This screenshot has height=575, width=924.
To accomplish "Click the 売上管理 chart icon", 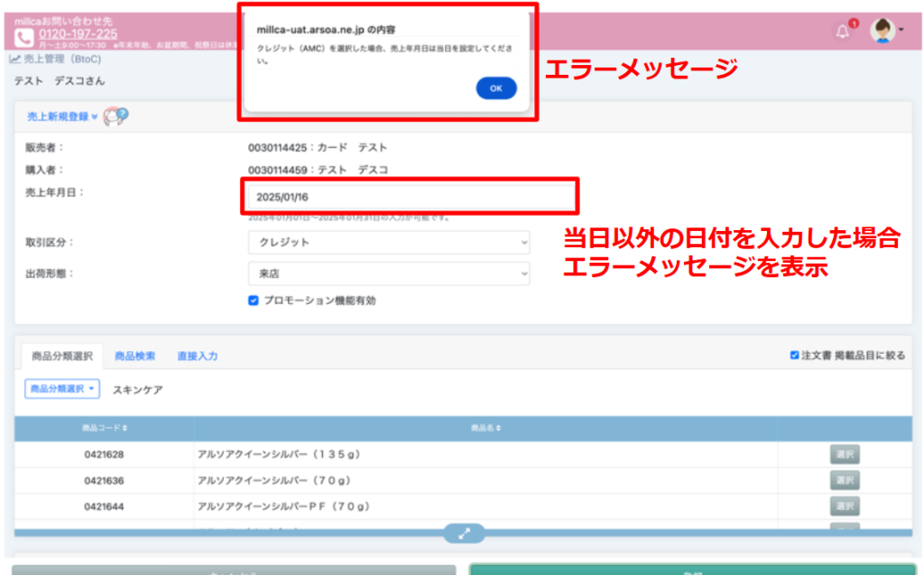I will [14, 60].
